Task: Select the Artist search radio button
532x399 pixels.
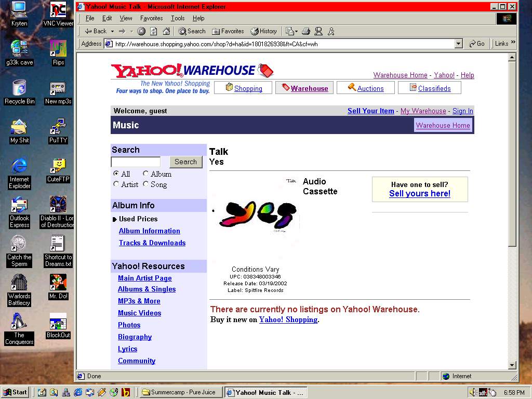Action: [116, 184]
